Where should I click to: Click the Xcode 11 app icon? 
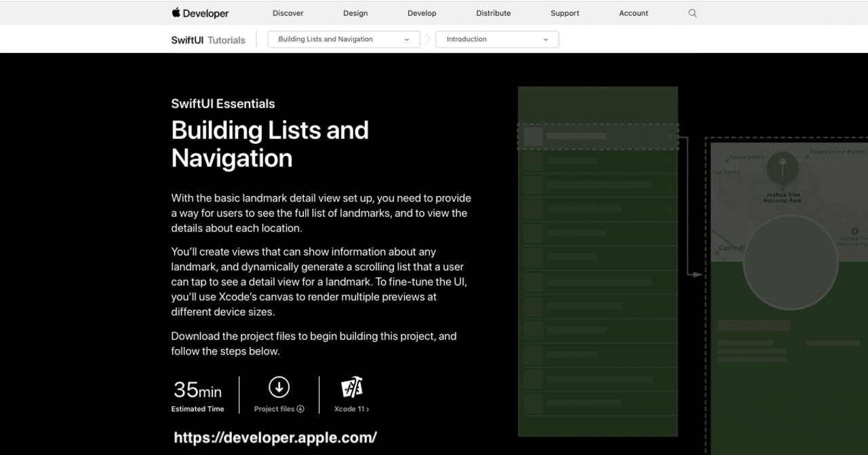pyautogui.click(x=351, y=387)
